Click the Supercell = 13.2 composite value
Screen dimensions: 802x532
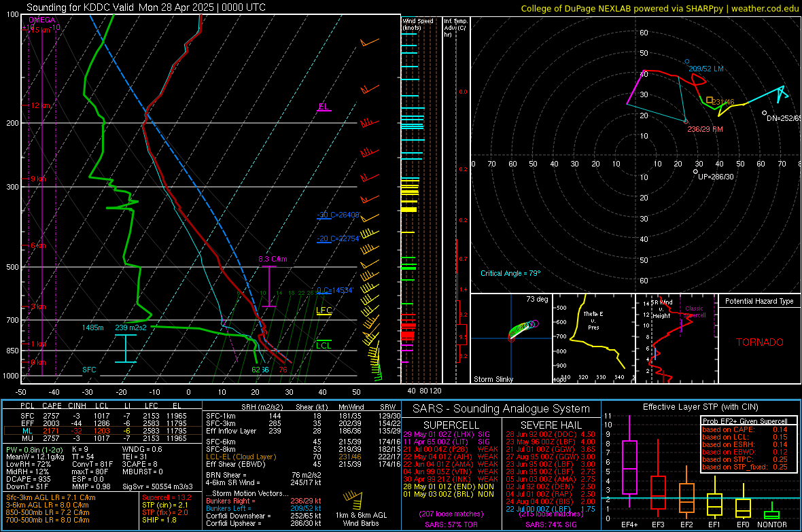point(167,497)
